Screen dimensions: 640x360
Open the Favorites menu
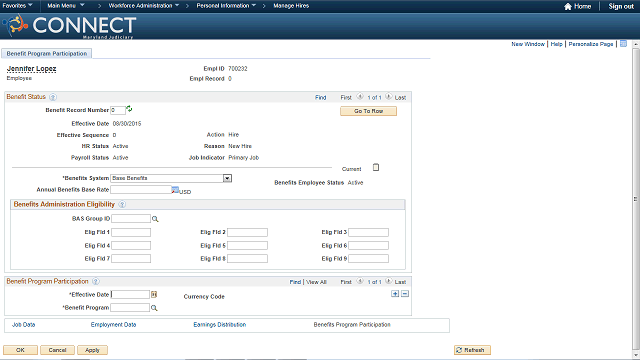(18, 6)
